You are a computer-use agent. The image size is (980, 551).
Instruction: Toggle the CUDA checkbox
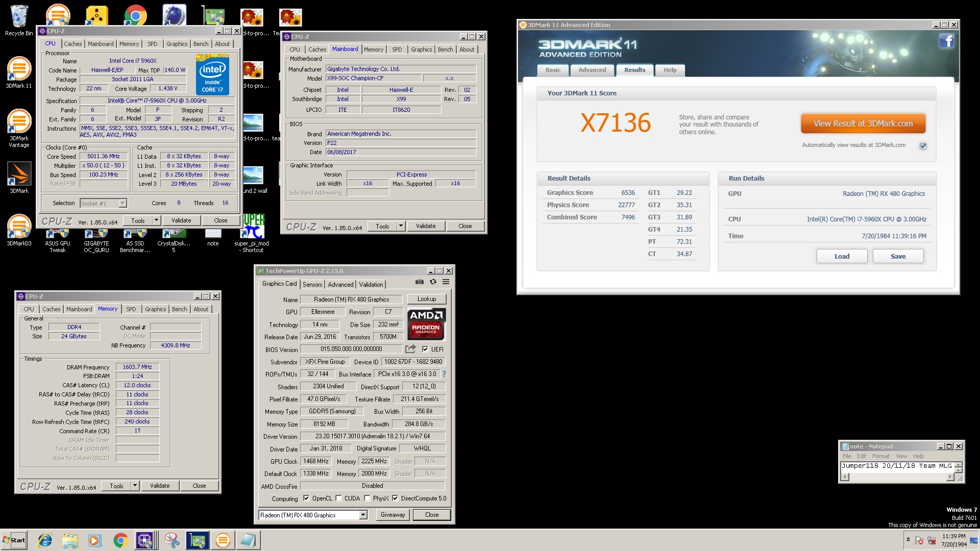pyautogui.click(x=338, y=498)
